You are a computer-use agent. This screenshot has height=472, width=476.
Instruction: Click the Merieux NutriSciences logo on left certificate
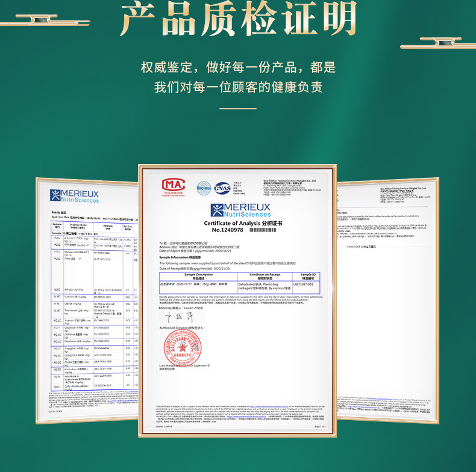(x=74, y=196)
